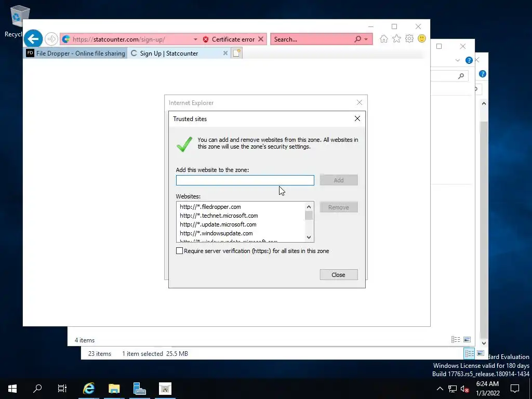Open Favorites star icon in Internet Explorer
532x399 pixels.
pos(396,38)
